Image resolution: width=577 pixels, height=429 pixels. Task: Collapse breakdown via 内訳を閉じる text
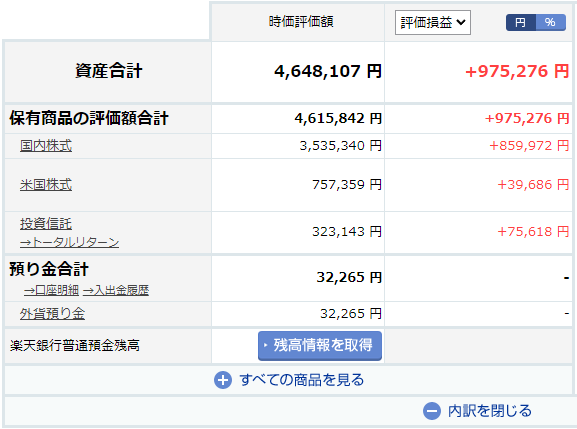490,411
